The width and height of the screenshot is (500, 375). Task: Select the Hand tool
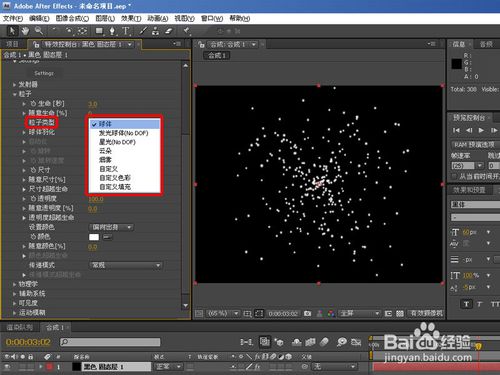(x=25, y=31)
